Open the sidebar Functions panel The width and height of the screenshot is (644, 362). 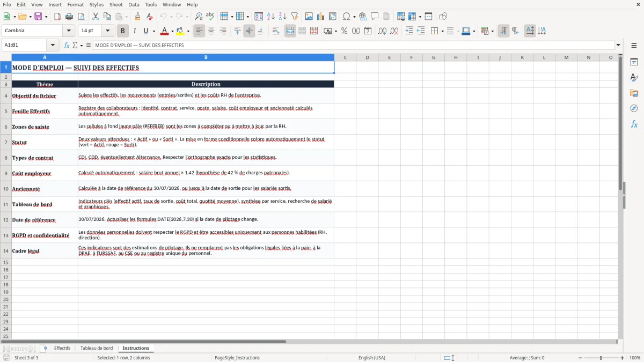point(634,124)
